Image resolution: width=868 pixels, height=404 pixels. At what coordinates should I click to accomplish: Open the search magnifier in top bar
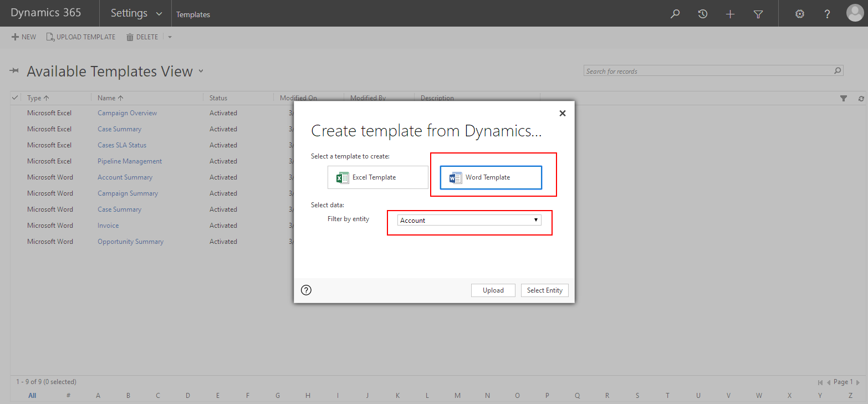[x=675, y=14]
